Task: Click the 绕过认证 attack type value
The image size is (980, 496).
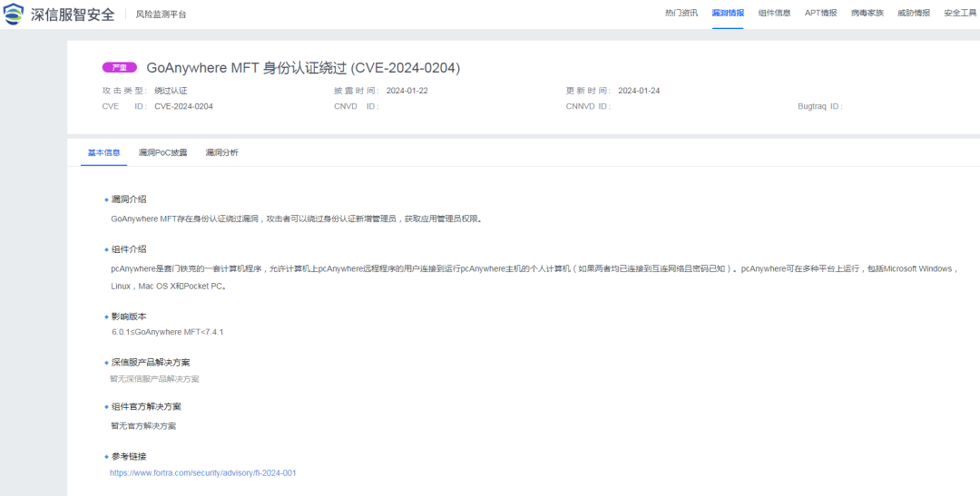Action: tap(170, 91)
